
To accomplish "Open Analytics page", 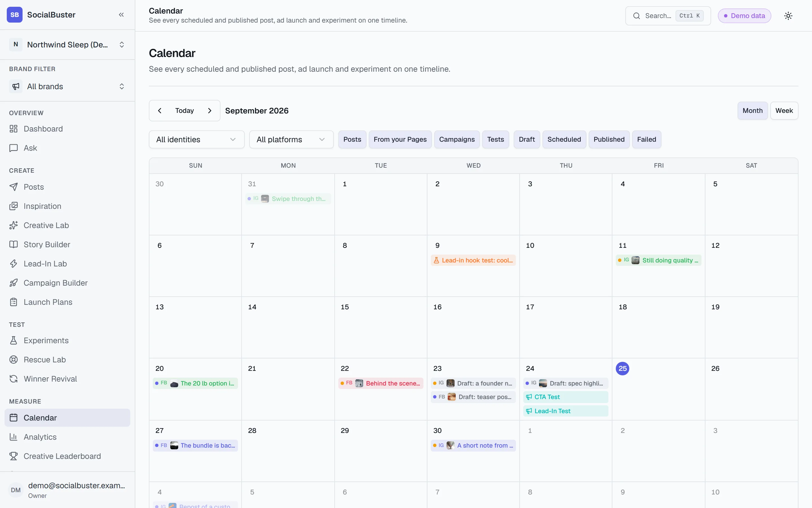I will [x=67, y=437].
